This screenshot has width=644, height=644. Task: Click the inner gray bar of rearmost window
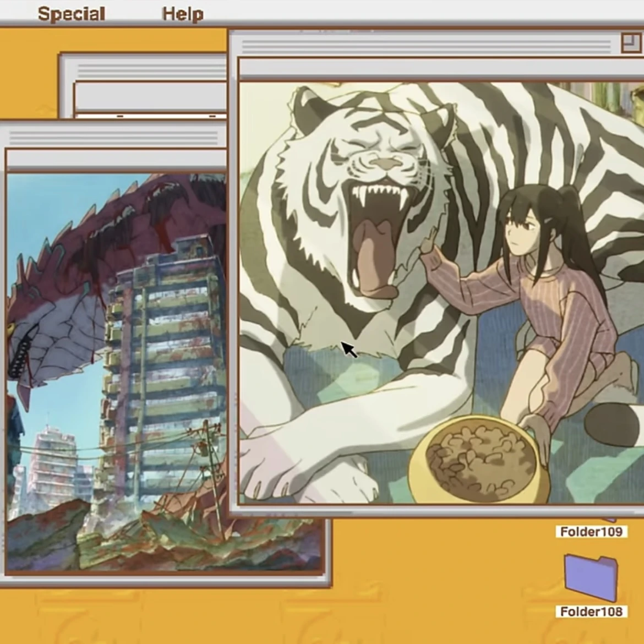(x=151, y=97)
